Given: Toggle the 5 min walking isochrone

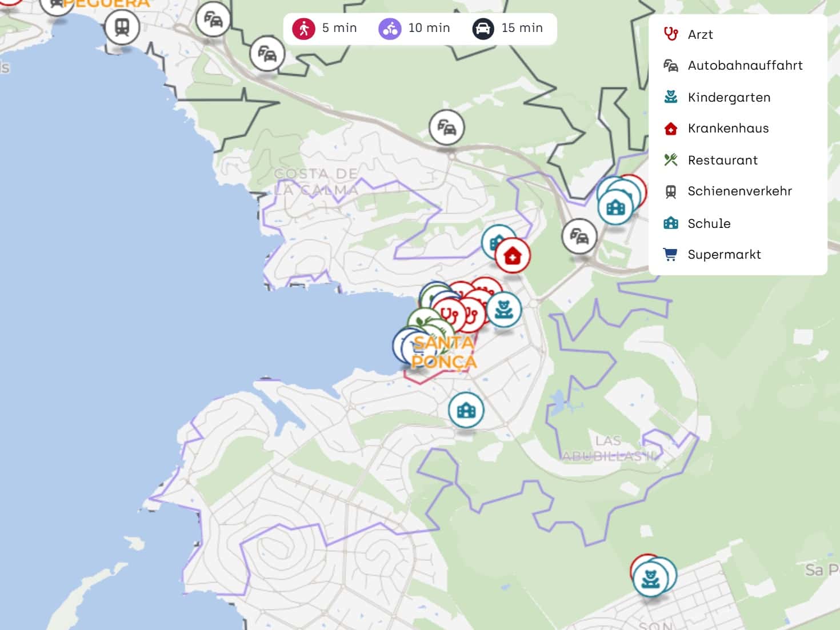Looking at the screenshot, I should (325, 28).
